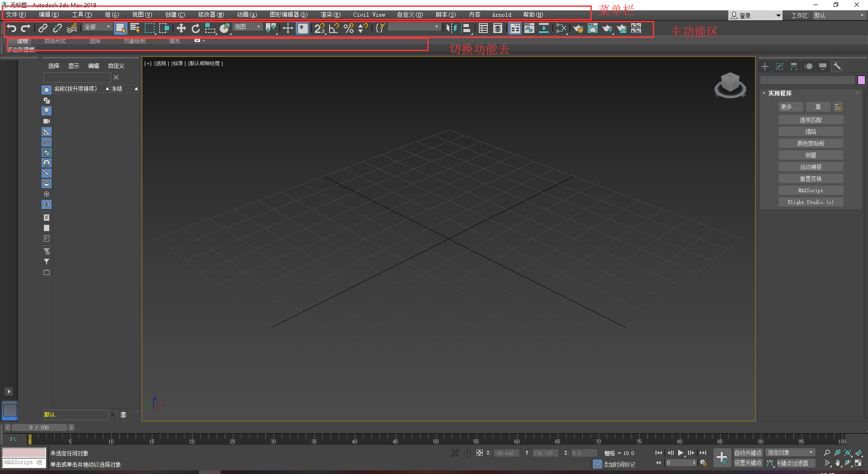Viewport: 868px width, 474px height.
Task: Open the selection filter dropdown showing 全部
Action: coord(97,27)
